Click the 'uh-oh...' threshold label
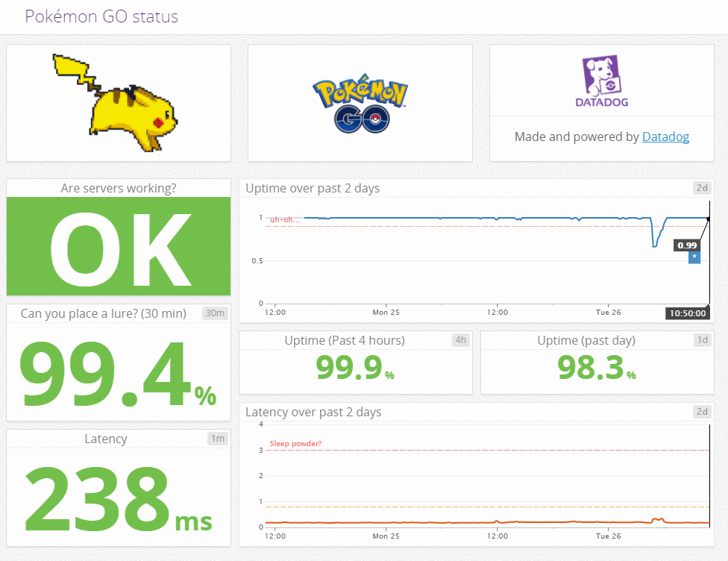The image size is (728, 561). tap(285, 219)
